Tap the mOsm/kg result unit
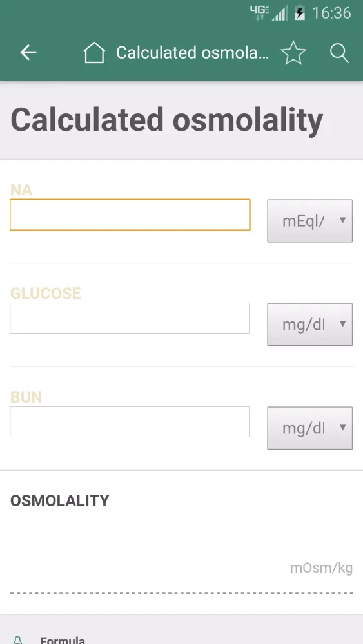The width and height of the screenshot is (363, 644). [322, 568]
